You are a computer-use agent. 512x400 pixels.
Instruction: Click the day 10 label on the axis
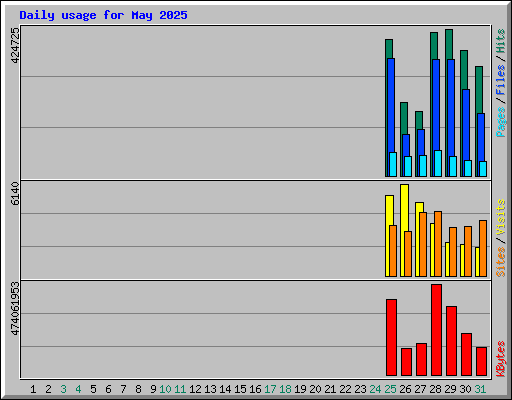click(165, 389)
